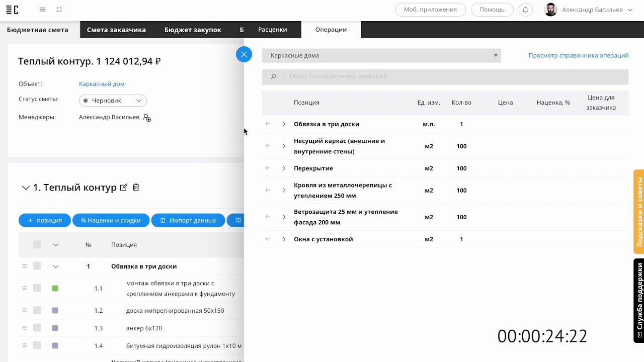Click drag handle of row 1.4
Screen dimensions: 644x362
24,346
